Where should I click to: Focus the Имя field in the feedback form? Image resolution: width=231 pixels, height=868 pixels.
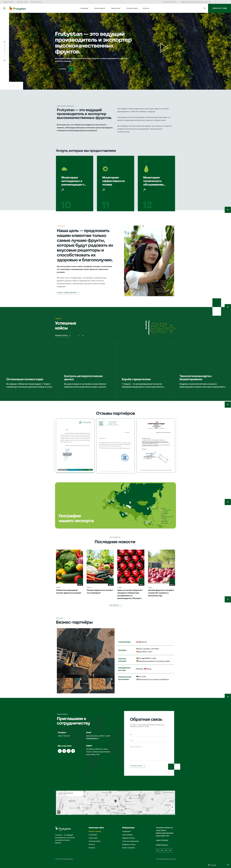pos(149,735)
